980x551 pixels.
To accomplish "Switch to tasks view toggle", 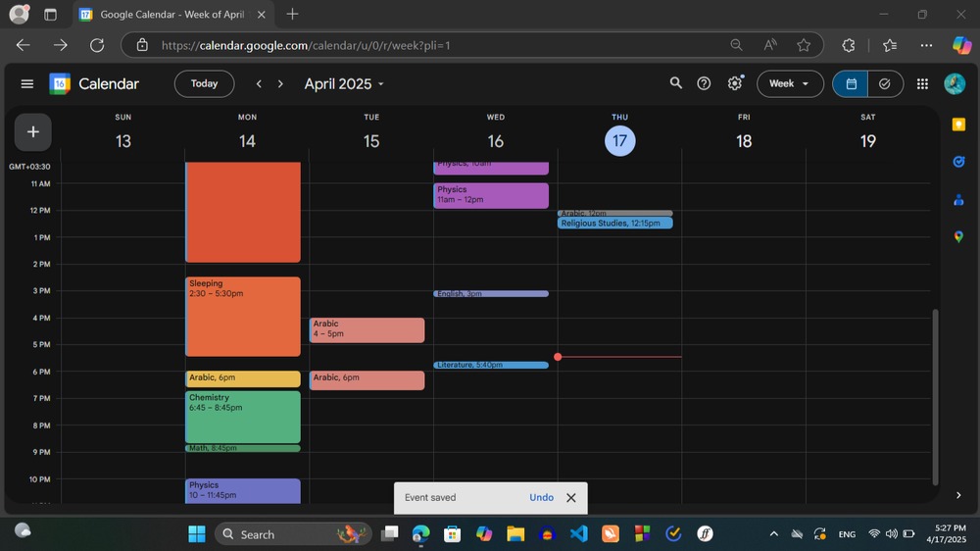I will [885, 83].
